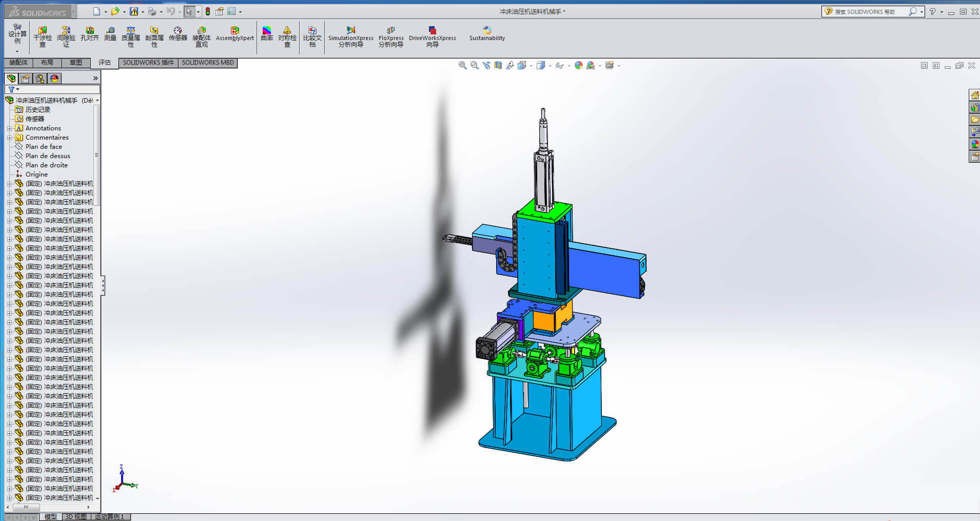Click the 曲率 curvature icon

(267, 34)
